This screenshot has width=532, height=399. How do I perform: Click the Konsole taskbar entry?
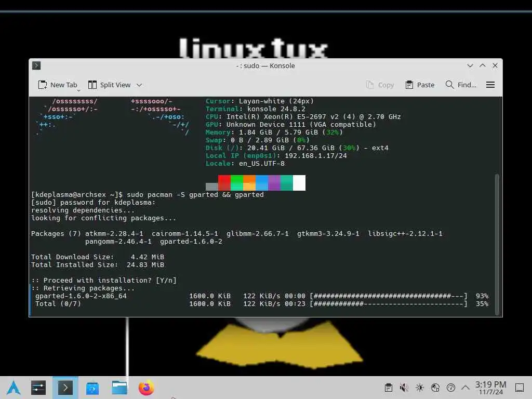click(x=65, y=388)
